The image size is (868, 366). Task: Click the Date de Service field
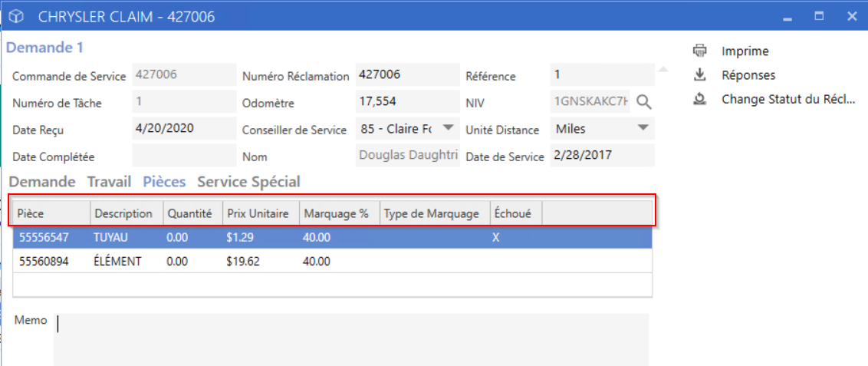pyautogui.click(x=602, y=155)
